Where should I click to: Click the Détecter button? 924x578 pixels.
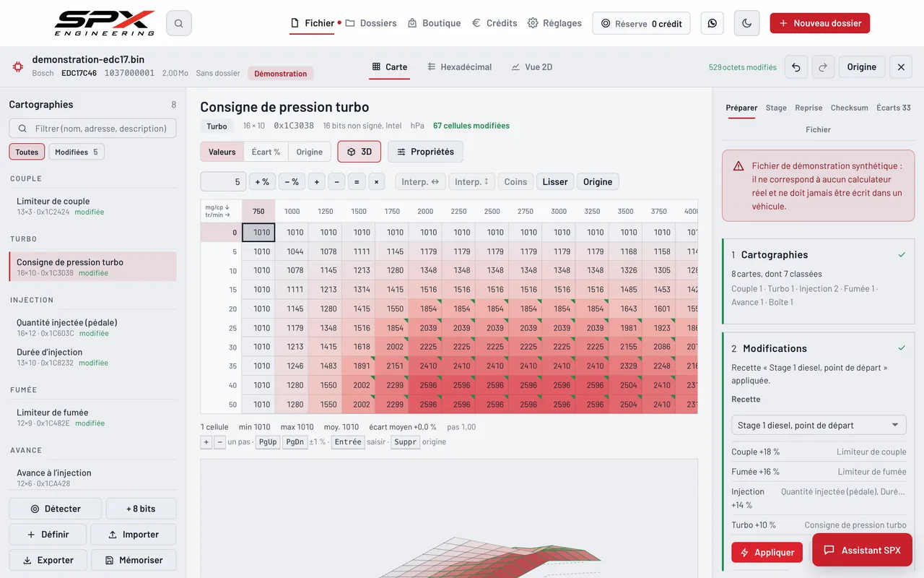coord(55,509)
